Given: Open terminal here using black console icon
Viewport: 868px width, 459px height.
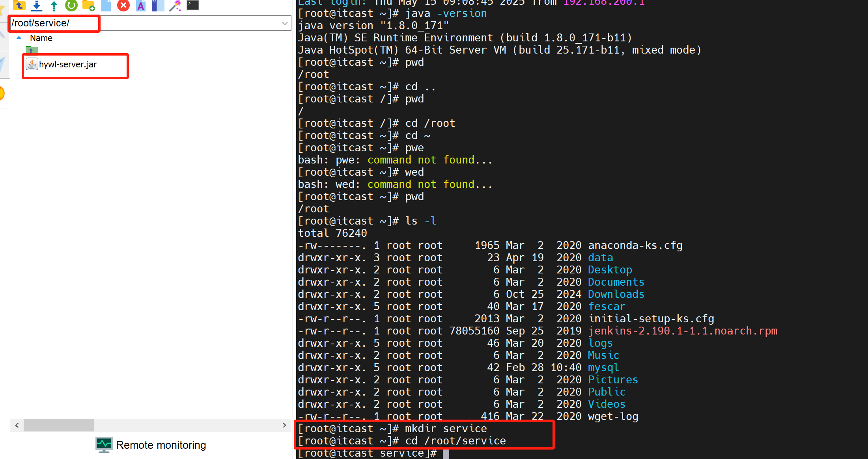Looking at the screenshot, I should pos(192,5).
